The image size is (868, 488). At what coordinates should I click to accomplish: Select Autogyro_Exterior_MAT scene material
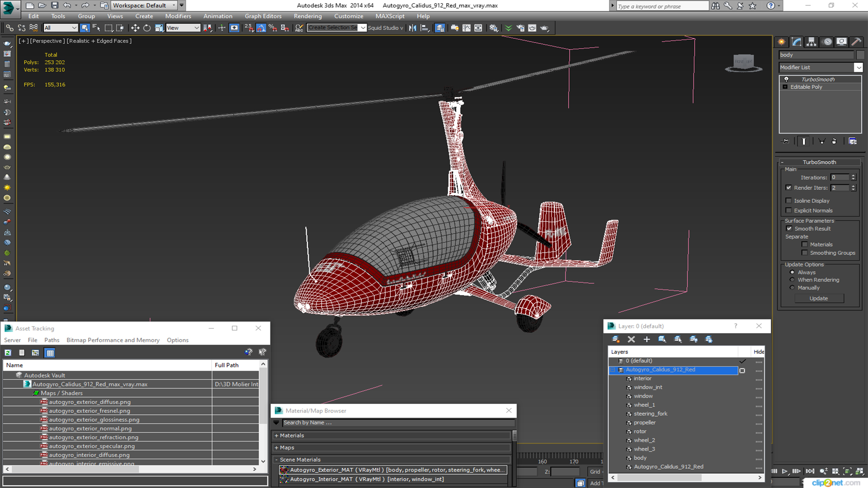(393, 470)
